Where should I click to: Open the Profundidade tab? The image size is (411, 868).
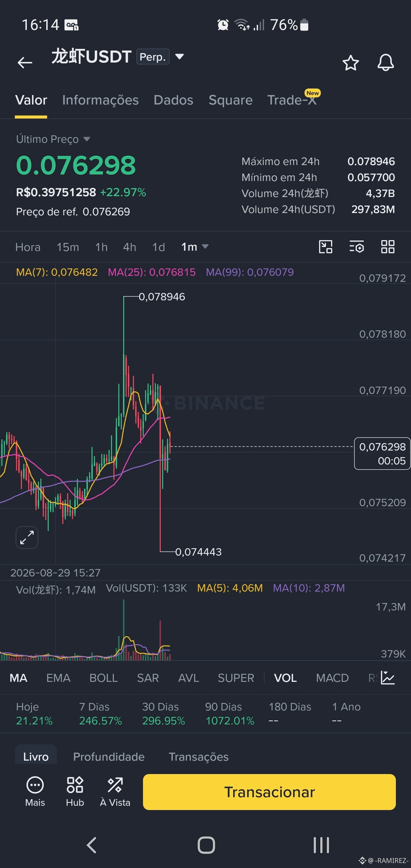(x=109, y=757)
